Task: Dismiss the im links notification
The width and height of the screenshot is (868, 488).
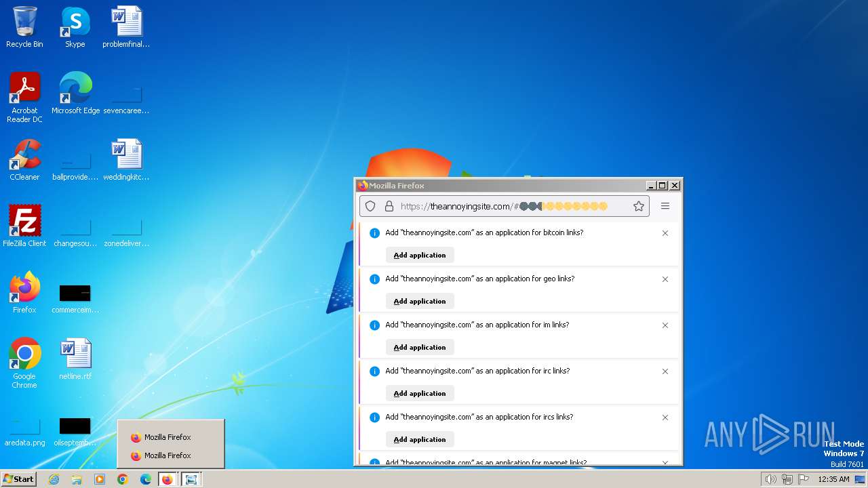Action: (x=665, y=325)
